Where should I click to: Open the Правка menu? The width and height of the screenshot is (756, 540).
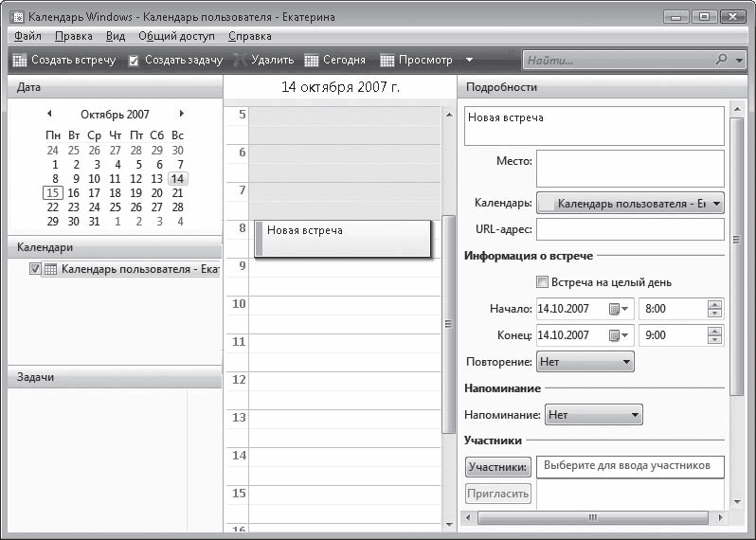click(73, 36)
